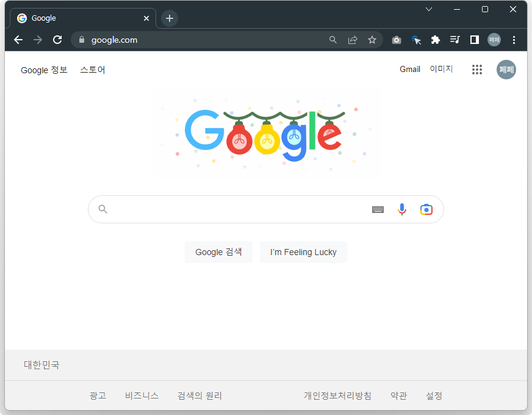Reload the current page
Image resolution: width=532 pixels, height=415 pixels.
click(x=57, y=39)
